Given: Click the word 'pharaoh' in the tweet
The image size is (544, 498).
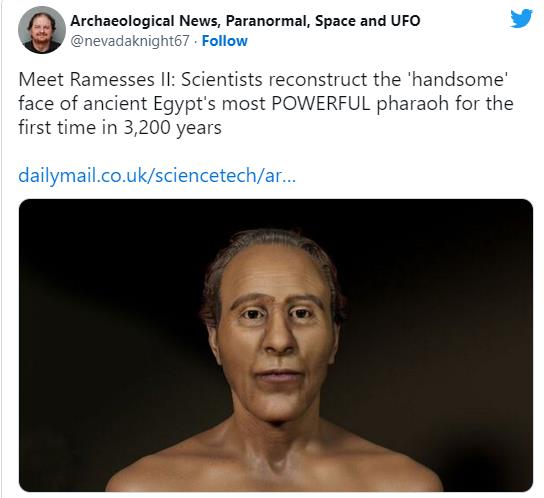Looking at the screenshot, I should coord(413,104).
